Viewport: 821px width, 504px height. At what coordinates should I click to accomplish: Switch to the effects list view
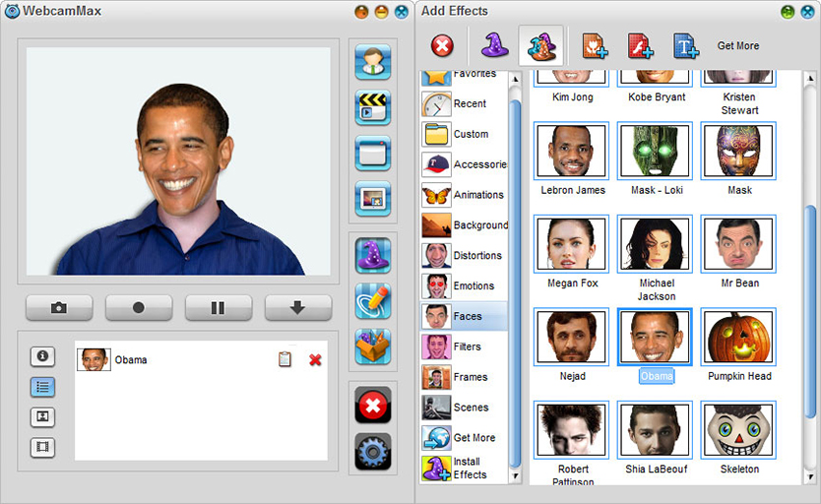point(42,387)
